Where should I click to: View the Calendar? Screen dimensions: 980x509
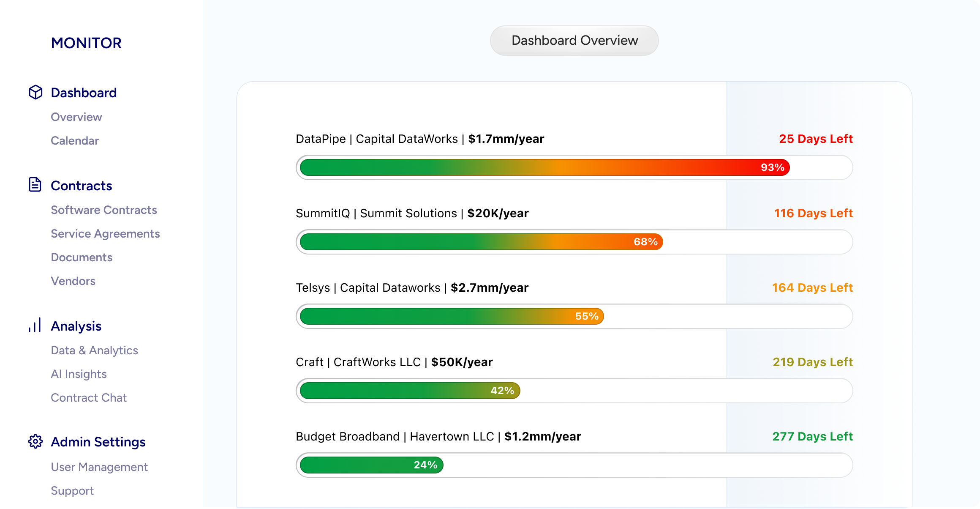click(75, 141)
